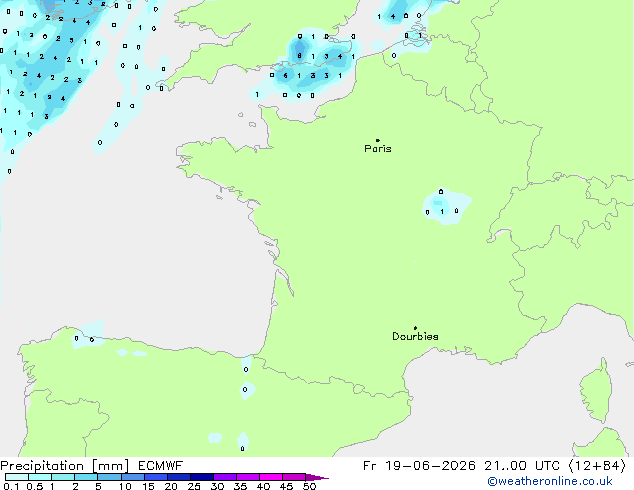Select the 1–2 mm legend swatch
This screenshot has height=490, width=634.
(x=63, y=477)
